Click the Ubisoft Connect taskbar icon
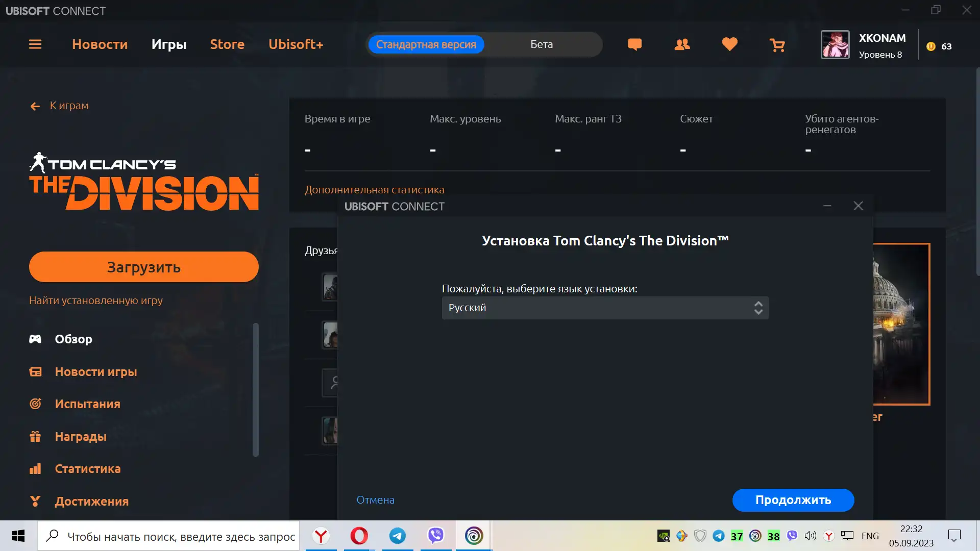This screenshot has height=551, width=980. click(x=474, y=536)
